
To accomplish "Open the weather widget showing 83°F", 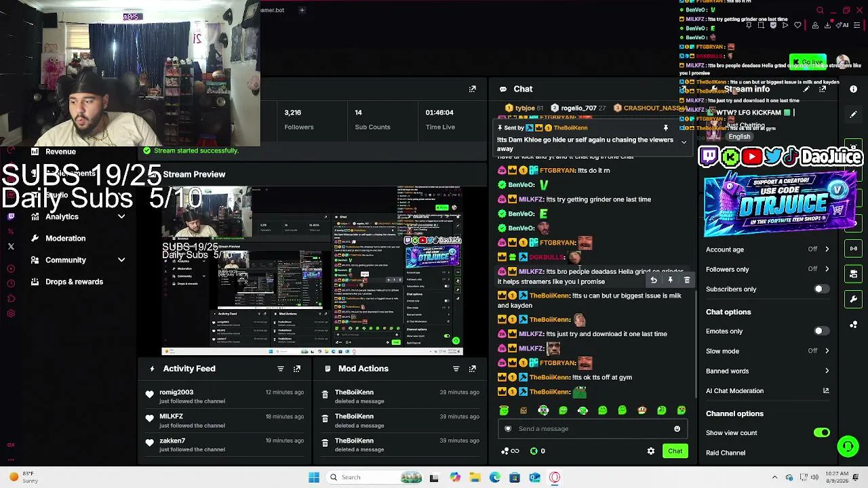I will click(x=23, y=477).
